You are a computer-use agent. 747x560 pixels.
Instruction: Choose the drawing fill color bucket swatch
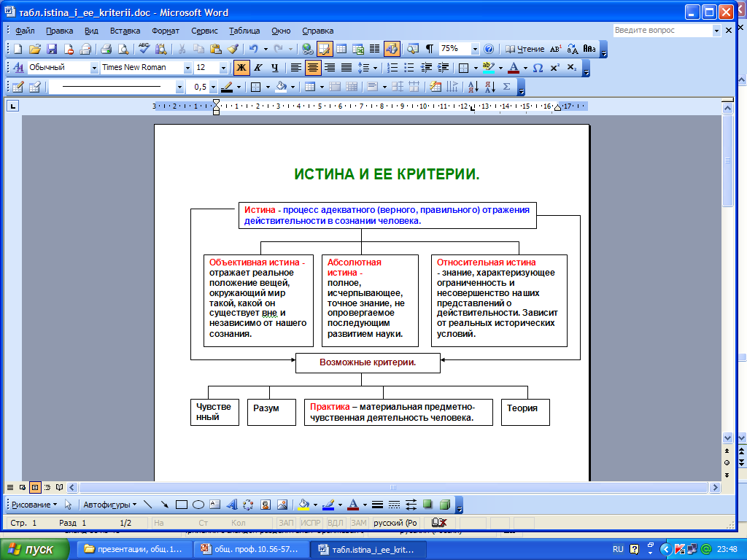pos(304,505)
